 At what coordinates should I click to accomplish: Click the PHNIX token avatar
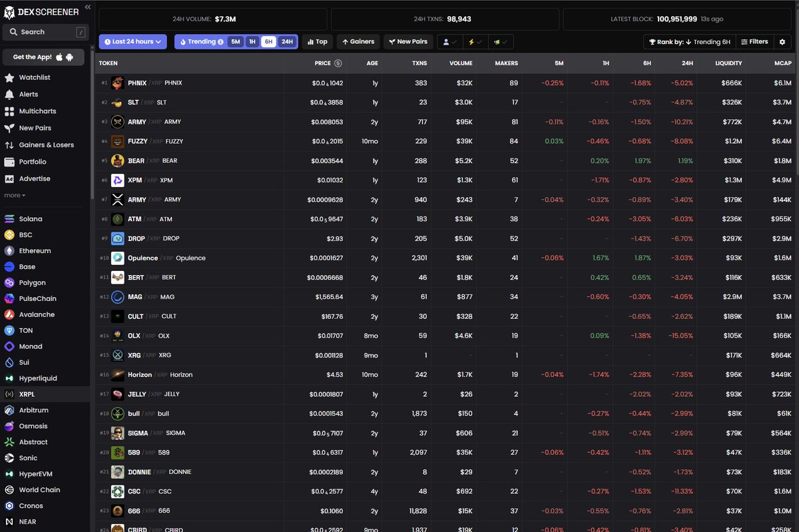point(117,83)
